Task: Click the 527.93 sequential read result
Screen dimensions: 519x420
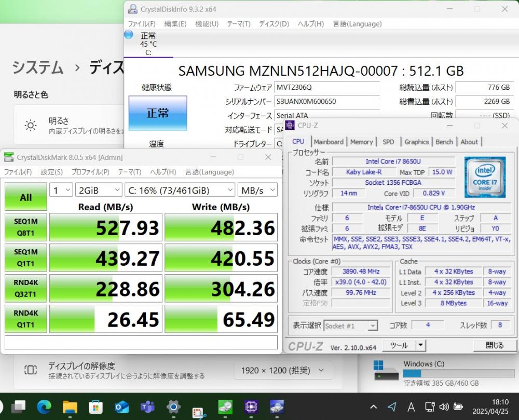Action: point(106,227)
